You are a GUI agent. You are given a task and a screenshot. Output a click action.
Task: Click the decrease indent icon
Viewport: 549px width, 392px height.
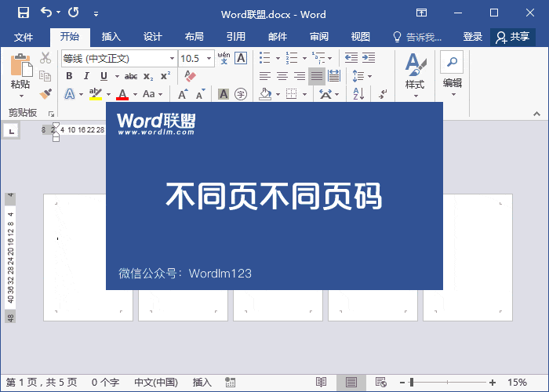[351, 58]
